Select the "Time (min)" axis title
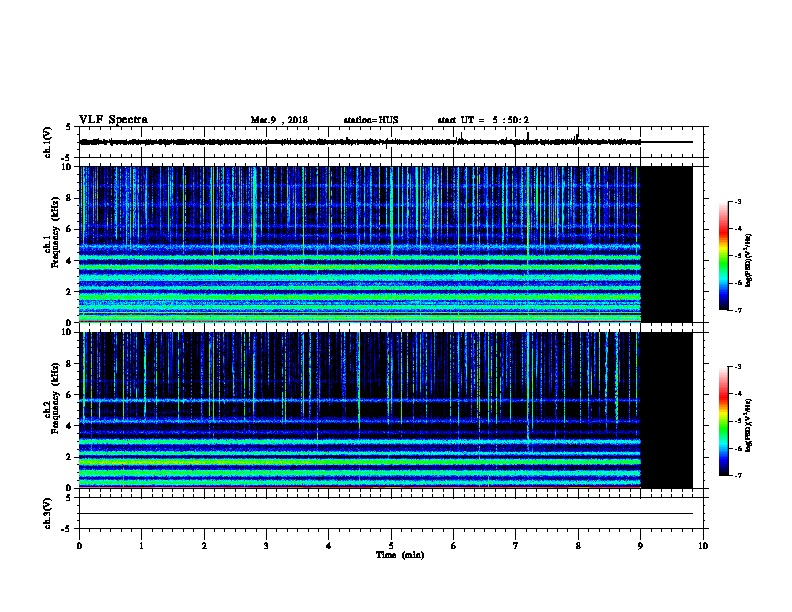792x612 pixels. [400, 555]
